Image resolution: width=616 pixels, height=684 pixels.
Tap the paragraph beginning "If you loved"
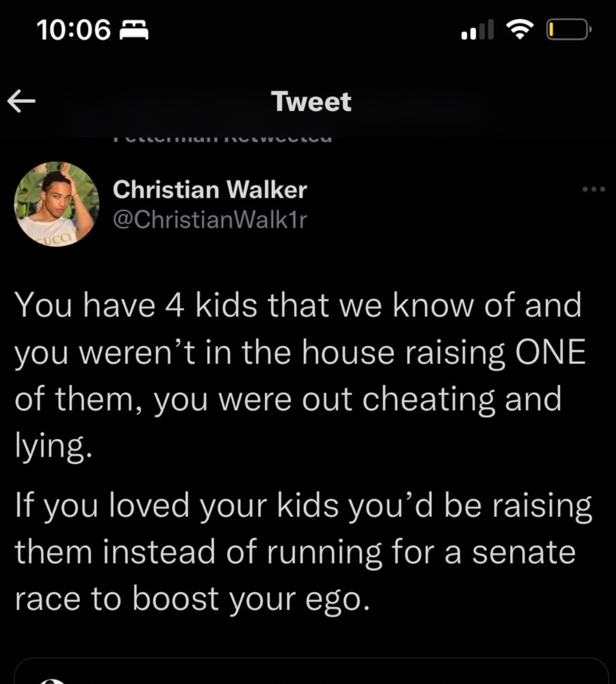pyautogui.click(x=302, y=552)
